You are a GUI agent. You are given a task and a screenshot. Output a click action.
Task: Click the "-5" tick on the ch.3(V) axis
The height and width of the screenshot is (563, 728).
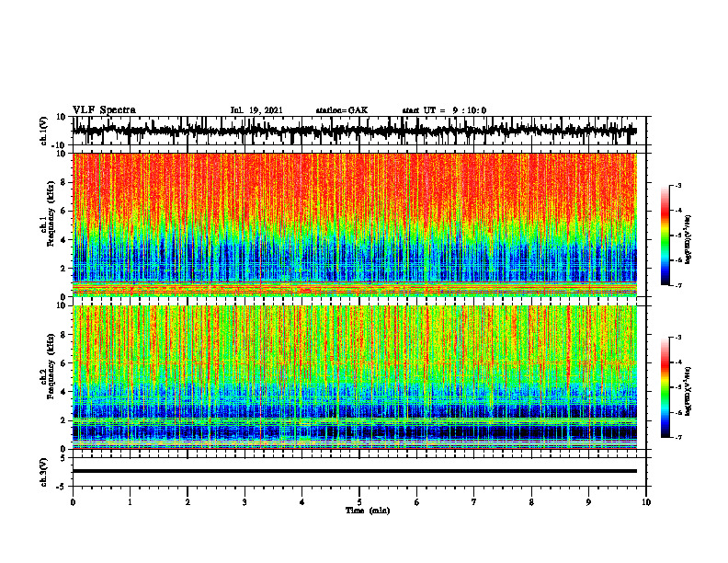point(63,487)
